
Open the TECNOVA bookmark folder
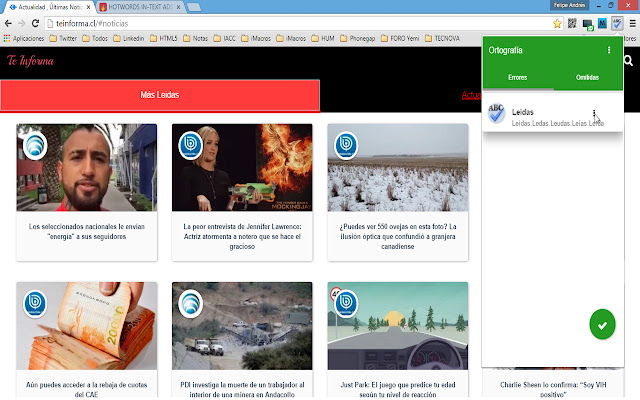click(442, 38)
